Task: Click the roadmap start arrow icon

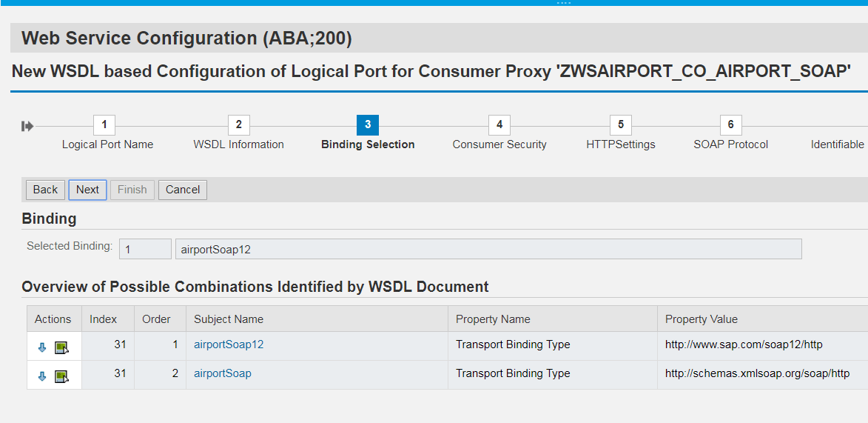Action: [x=27, y=126]
